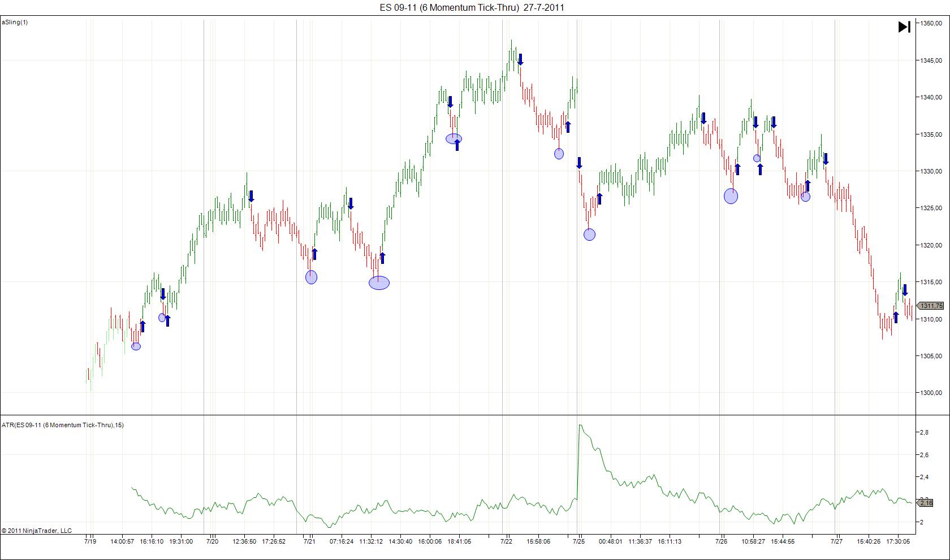Click the 2,4 ATR axis label

point(924,477)
